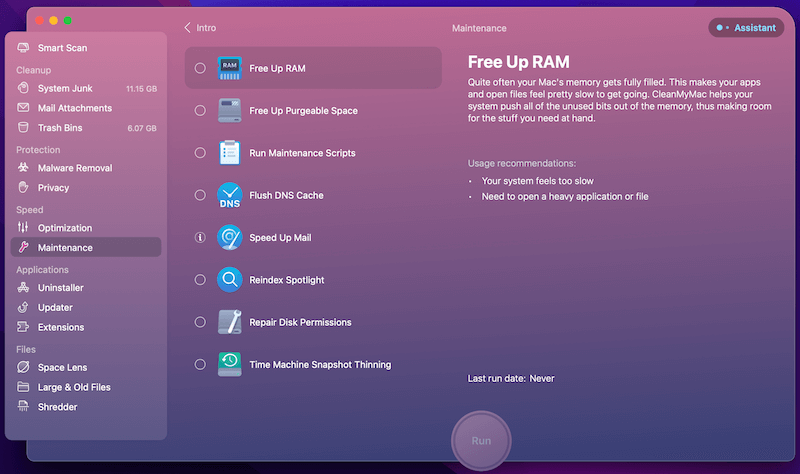Go back using the Intro chevron arrow
Viewport: 800px width, 474px height.
tap(187, 28)
